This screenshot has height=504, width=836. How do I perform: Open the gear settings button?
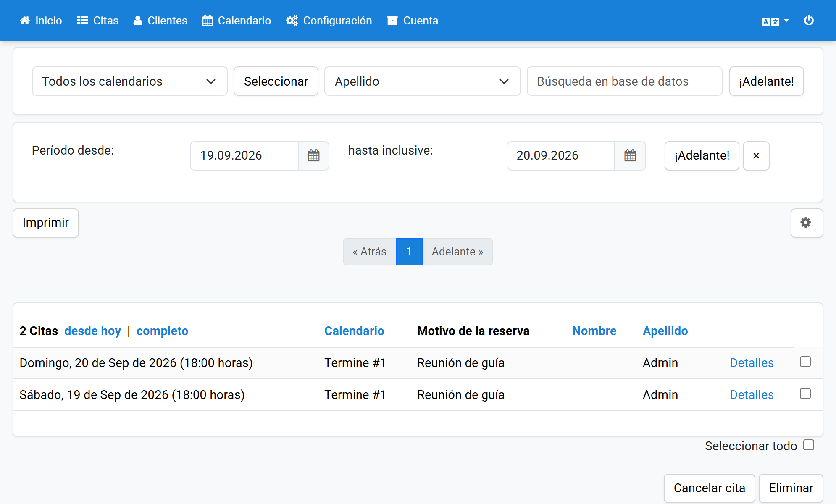click(x=807, y=223)
